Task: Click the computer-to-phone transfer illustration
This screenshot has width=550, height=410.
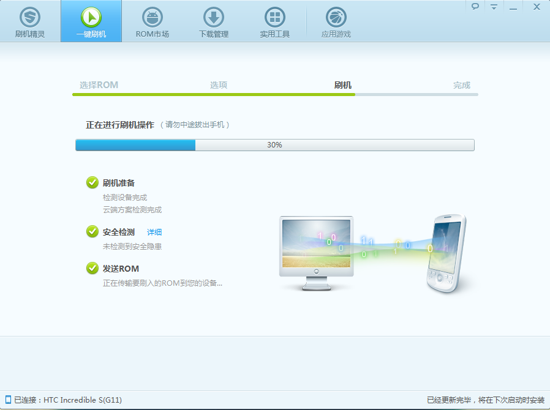Action: (x=373, y=253)
